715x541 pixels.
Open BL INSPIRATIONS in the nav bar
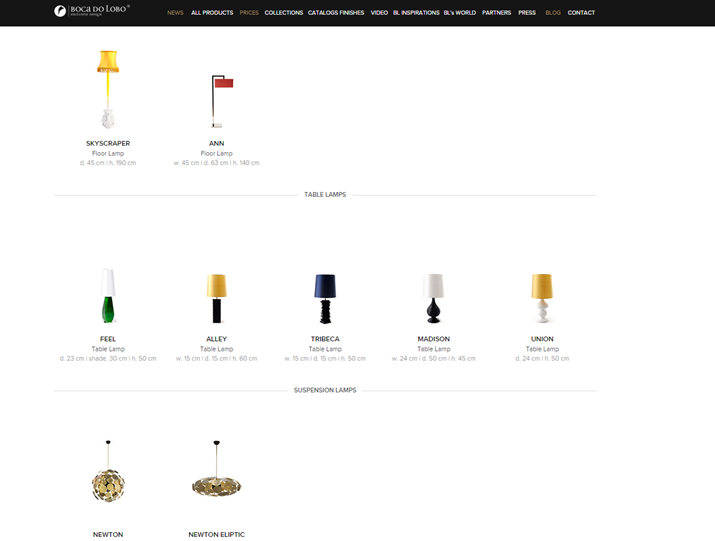[x=416, y=13]
